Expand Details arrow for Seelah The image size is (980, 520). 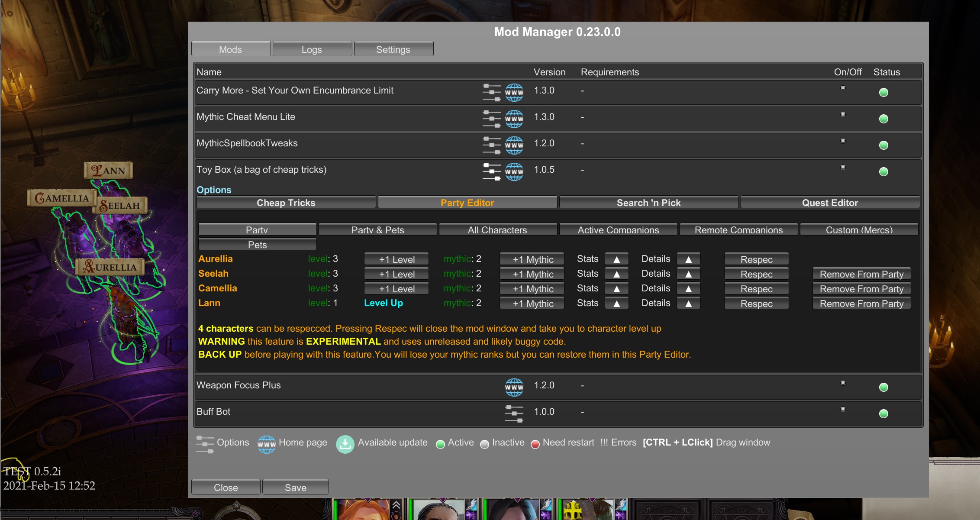[x=688, y=274]
